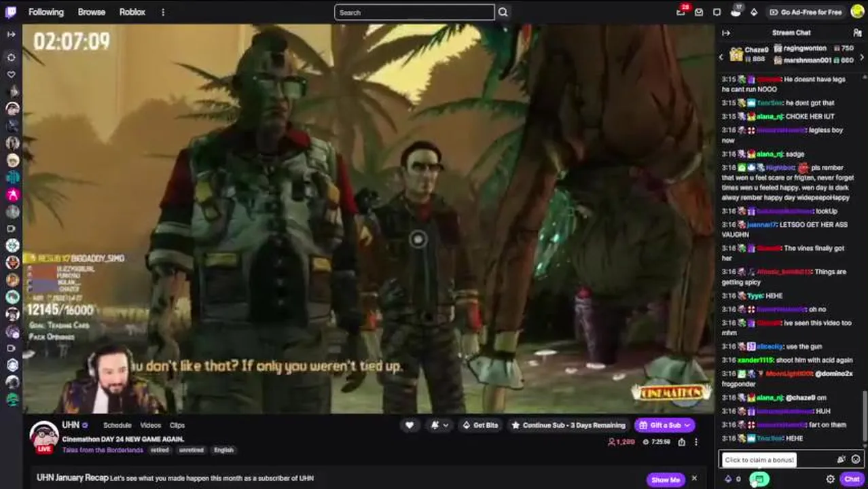Open the Gift a Sub dropdown
Screen dimensions: 868x489
click(x=664, y=425)
